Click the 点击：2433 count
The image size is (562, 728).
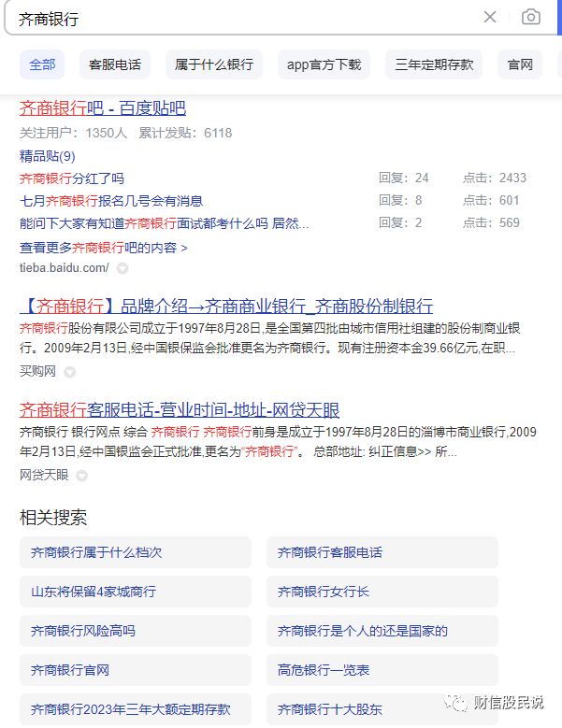(x=494, y=178)
